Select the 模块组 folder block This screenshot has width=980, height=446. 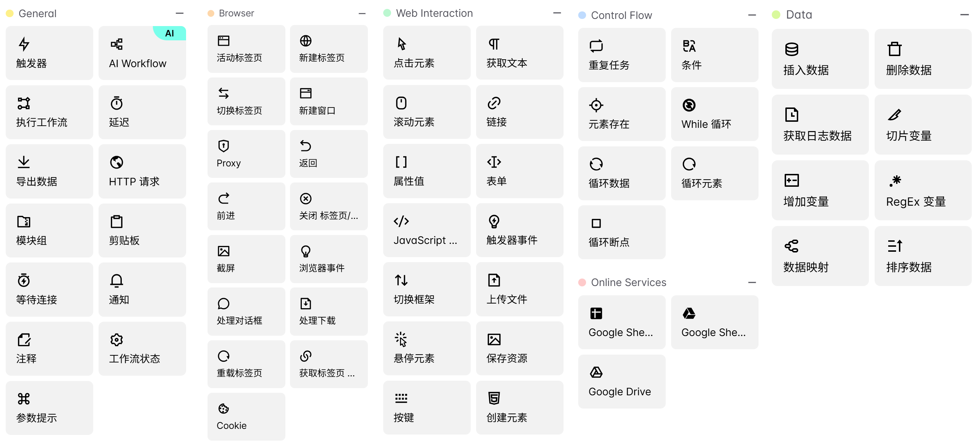click(49, 230)
